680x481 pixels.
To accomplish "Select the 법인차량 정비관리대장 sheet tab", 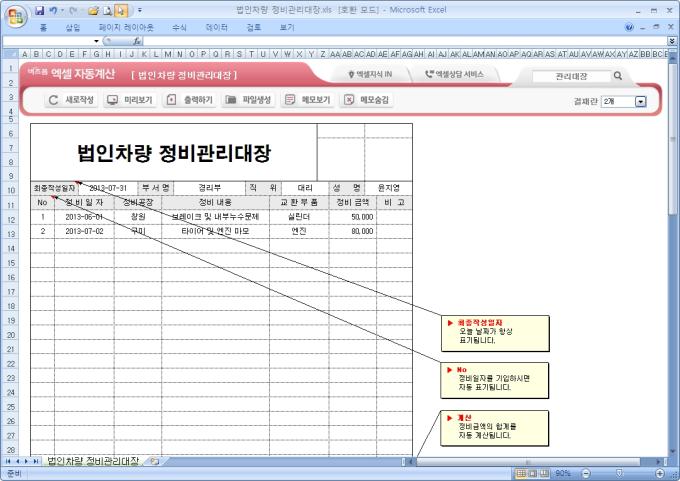I will pos(93,461).
